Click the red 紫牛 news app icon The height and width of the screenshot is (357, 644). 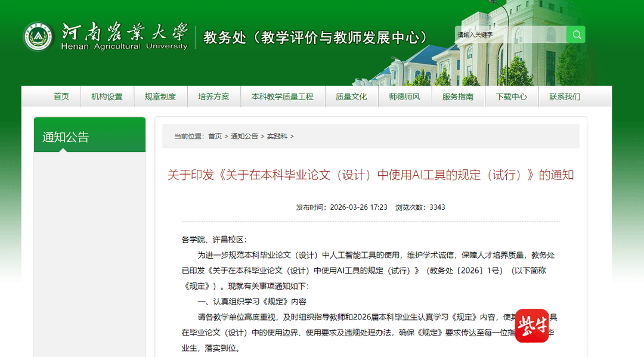532,324
